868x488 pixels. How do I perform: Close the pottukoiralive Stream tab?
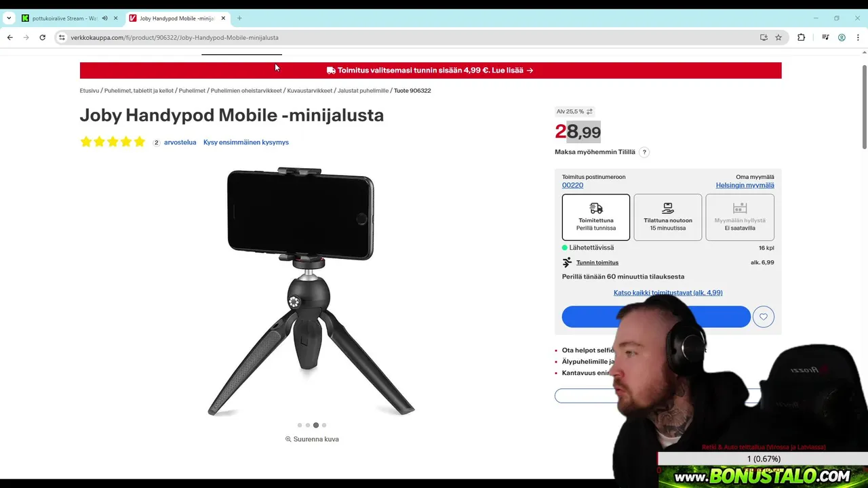(x=115, y=18)
